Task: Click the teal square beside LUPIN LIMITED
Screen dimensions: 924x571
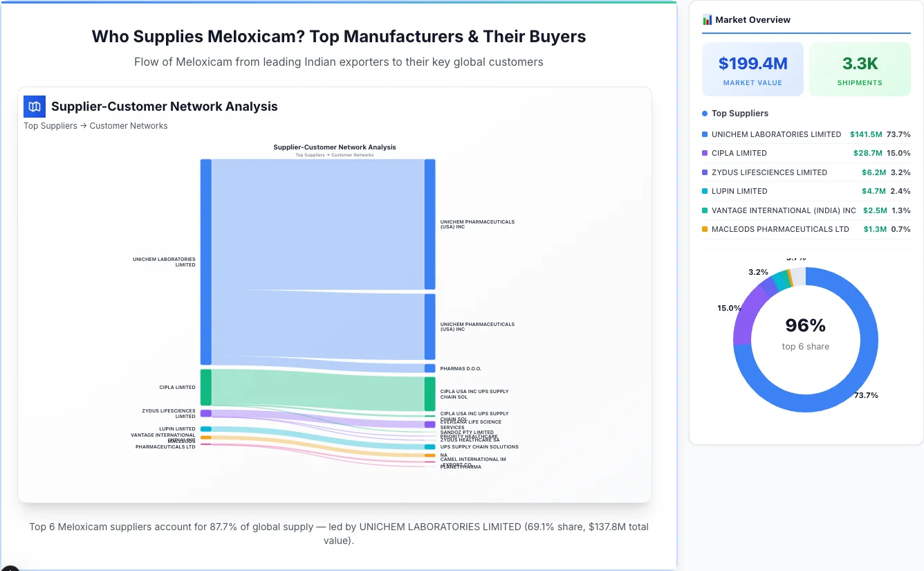Action: tap(704, 191)
